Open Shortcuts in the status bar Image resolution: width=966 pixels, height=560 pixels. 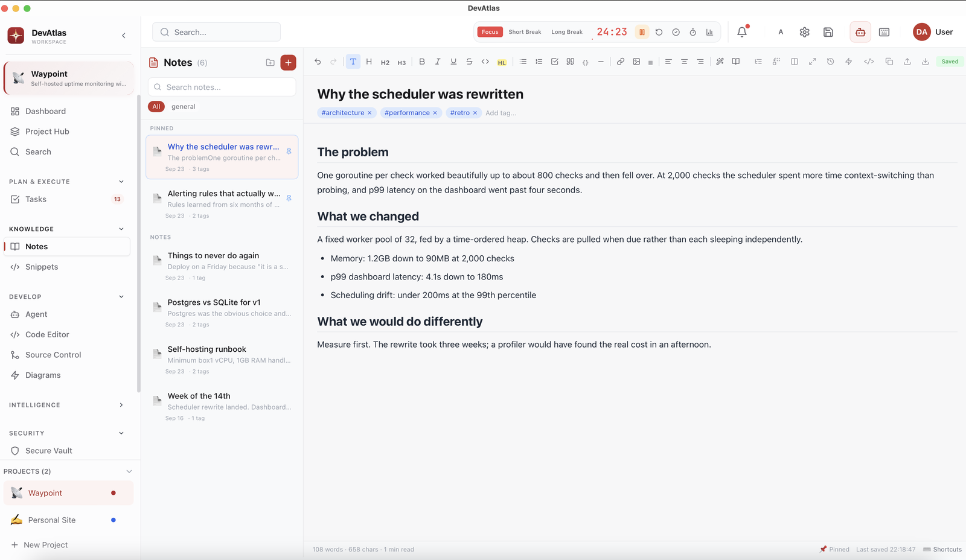(x=942, y=549)
